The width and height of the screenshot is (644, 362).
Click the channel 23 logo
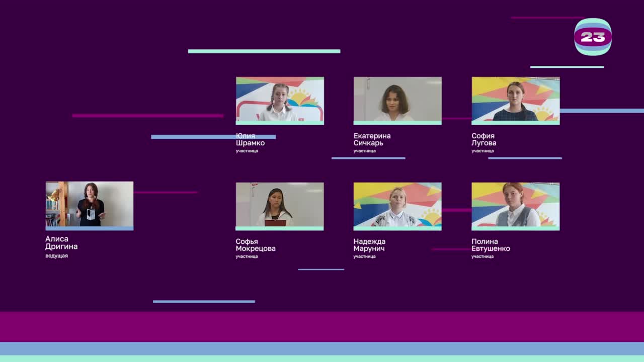tap(593, 37)
